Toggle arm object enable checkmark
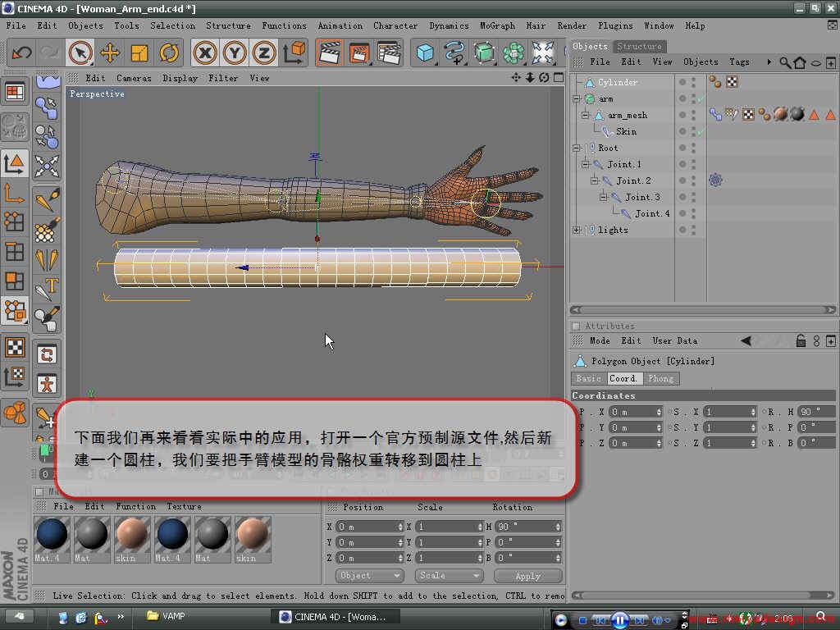The width and height of the screenshot is (840, 630). (x=701, y=98)
